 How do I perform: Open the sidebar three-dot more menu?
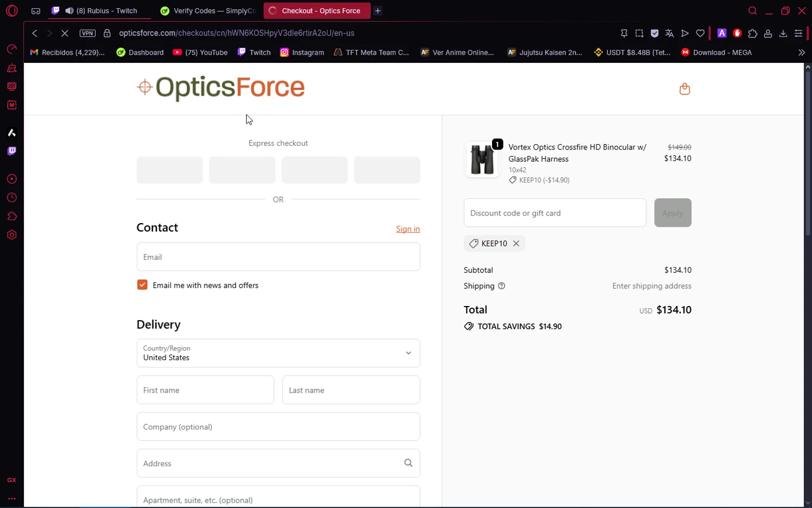pyautogui.click(x=11, y=499)
